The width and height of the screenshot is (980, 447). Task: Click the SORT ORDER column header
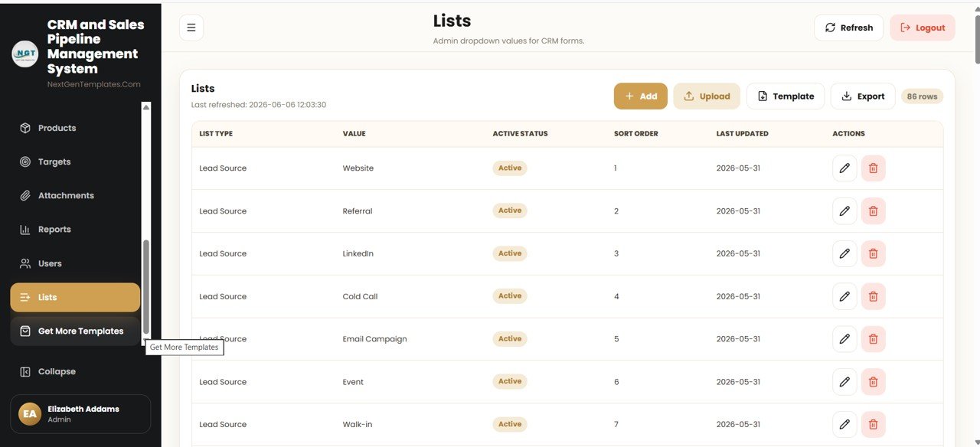[x=635, y=134]
